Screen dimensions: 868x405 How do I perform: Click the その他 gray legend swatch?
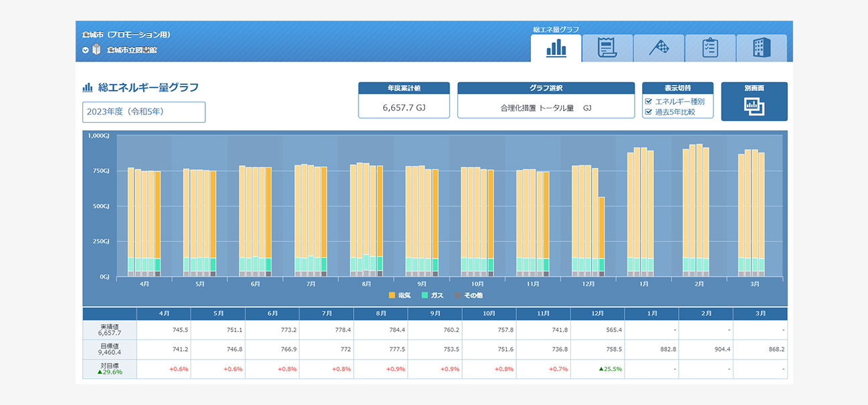click(x=458, y=295)
